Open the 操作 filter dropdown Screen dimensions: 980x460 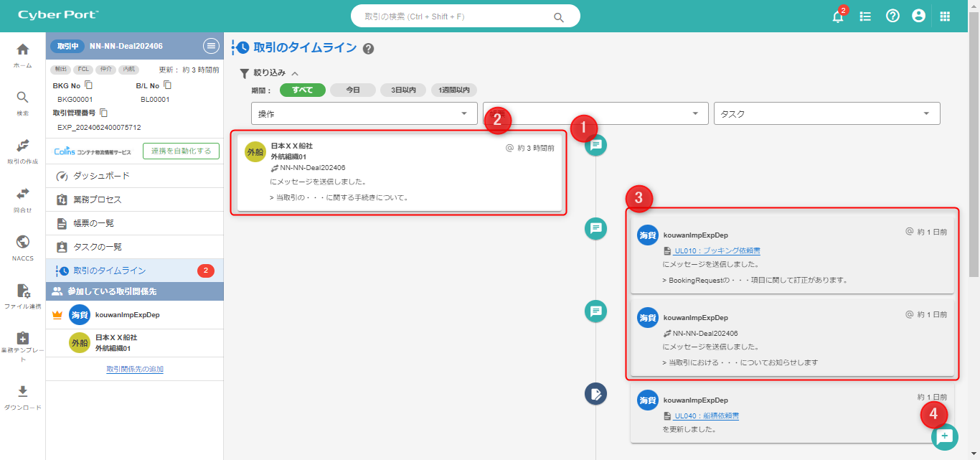point(364,113)
